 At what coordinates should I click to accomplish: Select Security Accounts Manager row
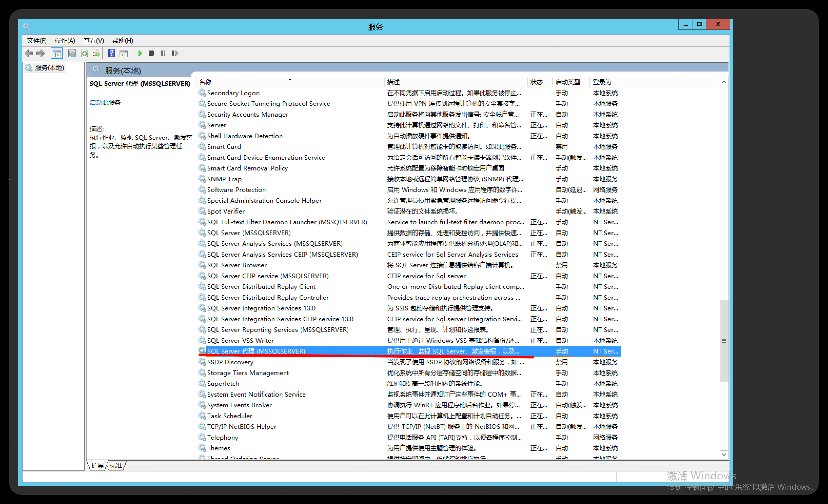click(409, 114)
